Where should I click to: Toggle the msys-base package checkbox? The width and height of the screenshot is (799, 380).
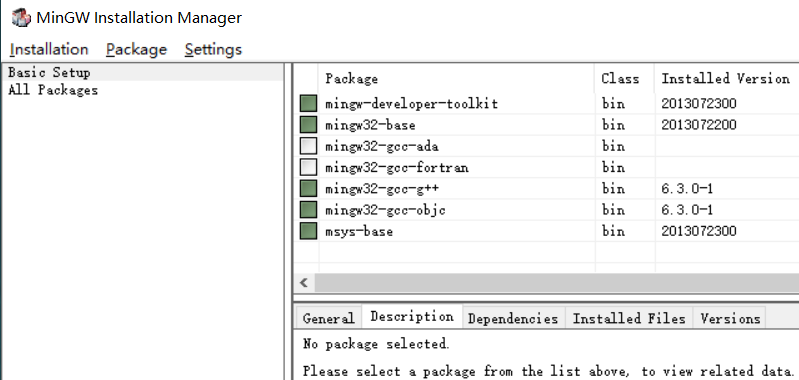tap(308, 231)
